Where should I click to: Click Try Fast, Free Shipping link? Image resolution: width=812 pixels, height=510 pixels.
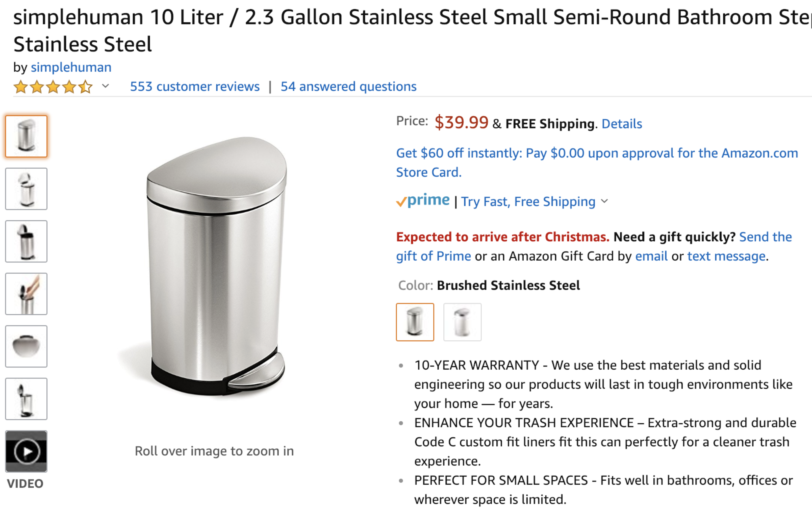coord(528,202)
